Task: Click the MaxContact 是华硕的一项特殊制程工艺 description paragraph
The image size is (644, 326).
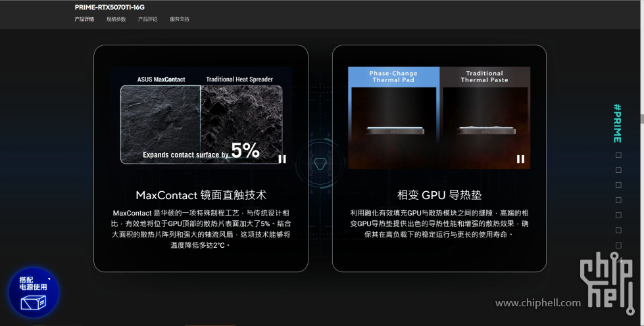Action: [x=201, y=229]
